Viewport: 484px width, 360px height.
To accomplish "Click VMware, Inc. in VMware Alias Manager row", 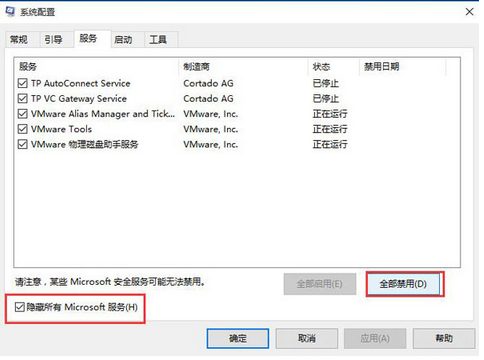I will pos(211,114).
